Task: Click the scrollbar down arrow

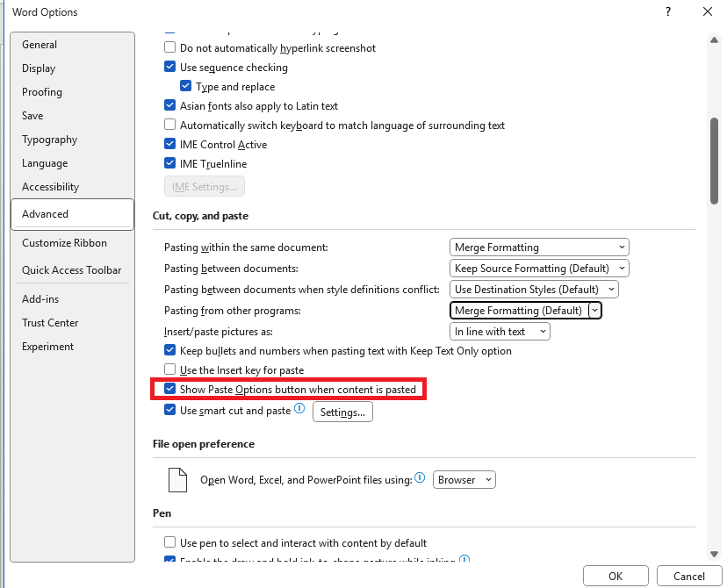Action: pyautogui.click(x=714, y=554)
